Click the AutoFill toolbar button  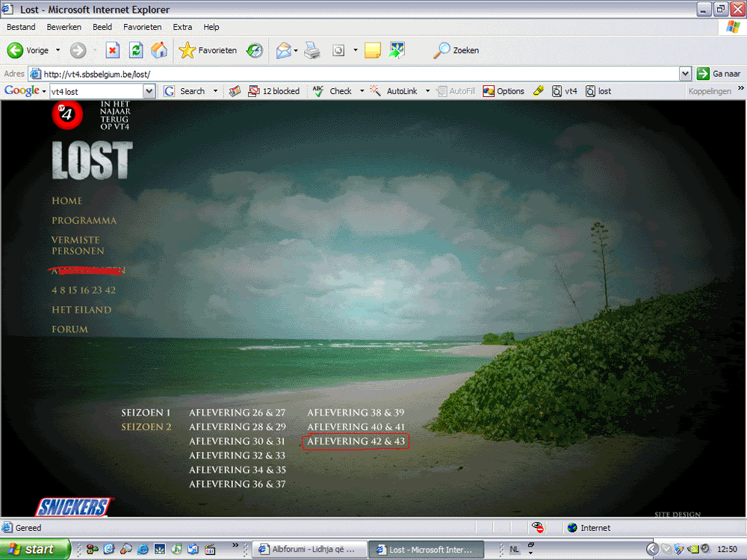[456, 91]
